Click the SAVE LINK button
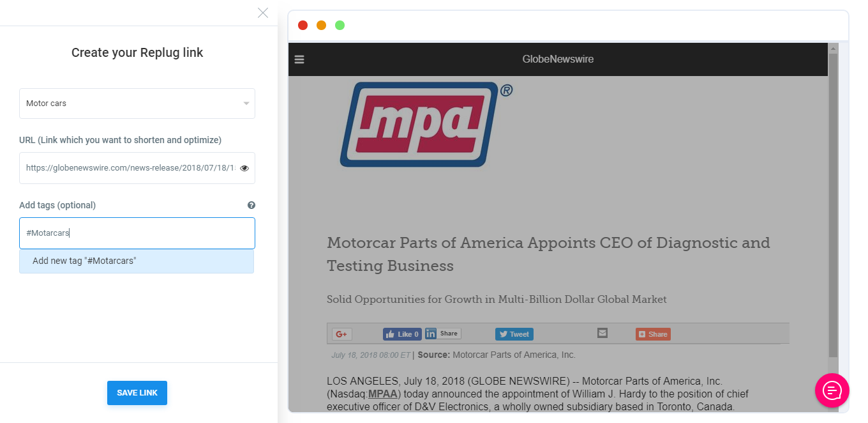 coord(137,393)
